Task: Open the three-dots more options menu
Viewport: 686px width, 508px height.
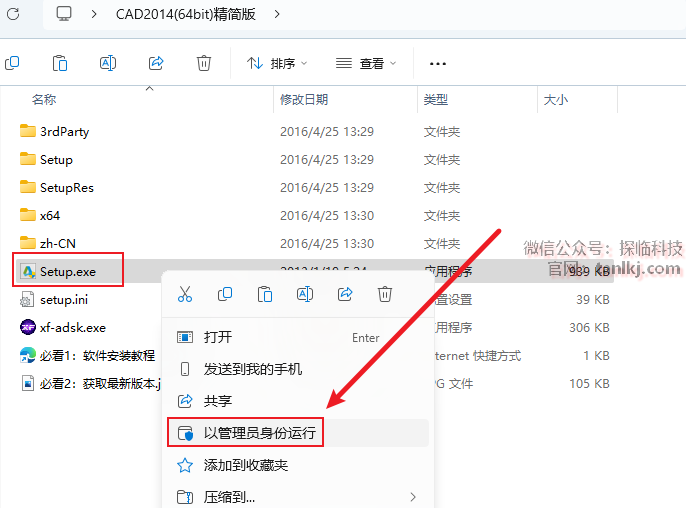Action: point(438,64)
